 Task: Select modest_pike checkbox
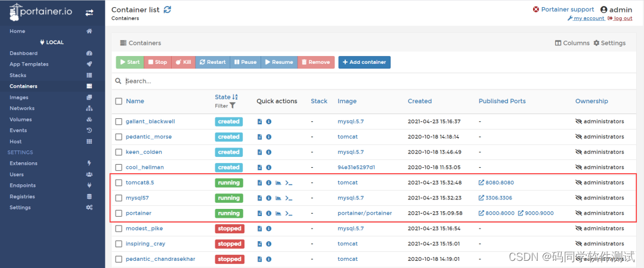tap(119, 228)
